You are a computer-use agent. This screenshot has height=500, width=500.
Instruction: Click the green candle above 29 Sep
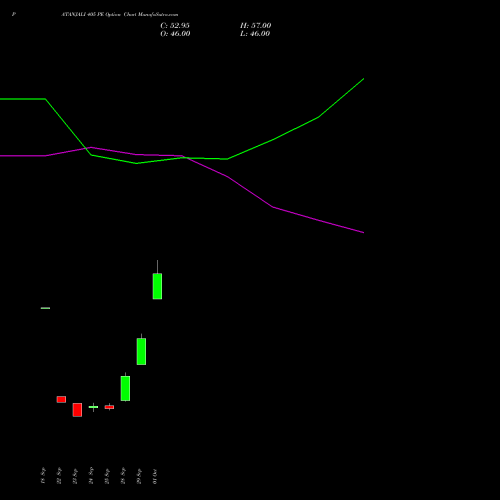click(141, 351)
